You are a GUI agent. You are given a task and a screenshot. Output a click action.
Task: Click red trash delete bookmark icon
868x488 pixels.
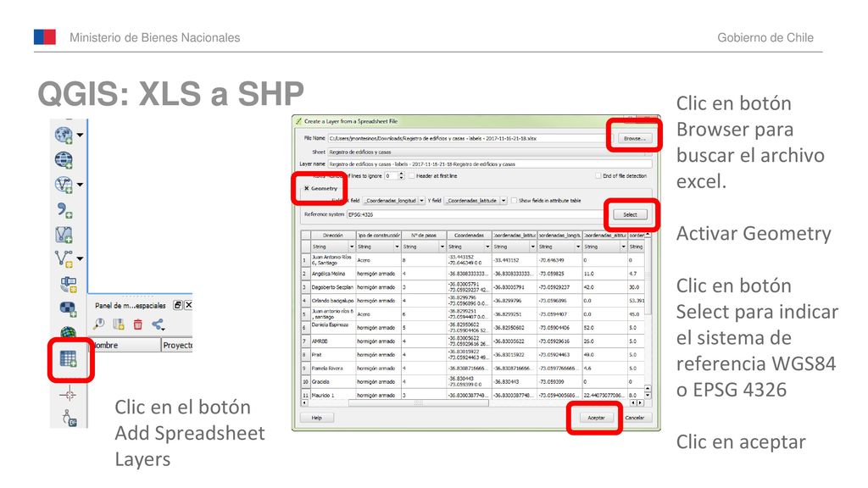(138, 324)
